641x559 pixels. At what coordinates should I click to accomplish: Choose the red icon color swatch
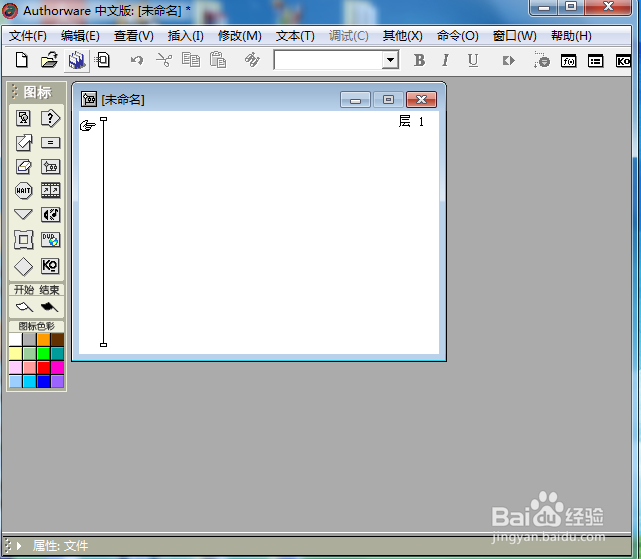(43, 368)
